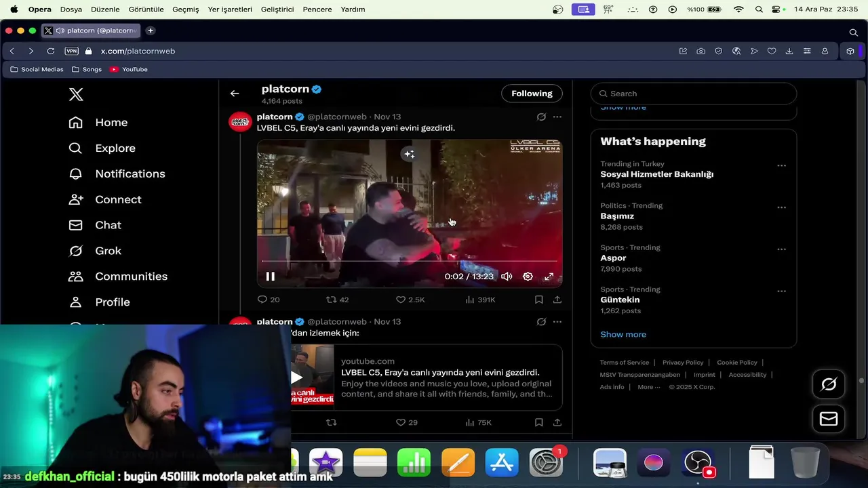Open Notifications in the sidebar

point(117,174)
